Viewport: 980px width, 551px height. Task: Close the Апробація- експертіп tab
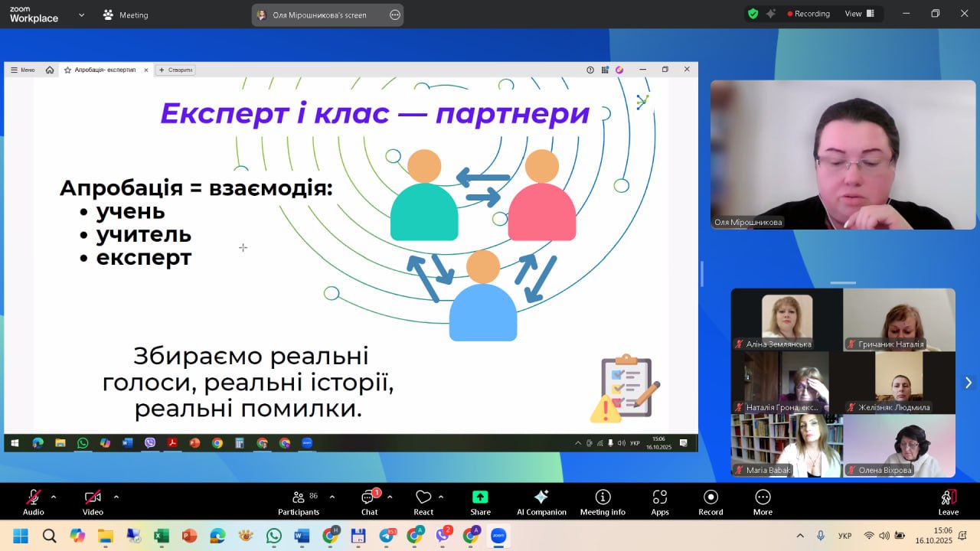point(146,70)
